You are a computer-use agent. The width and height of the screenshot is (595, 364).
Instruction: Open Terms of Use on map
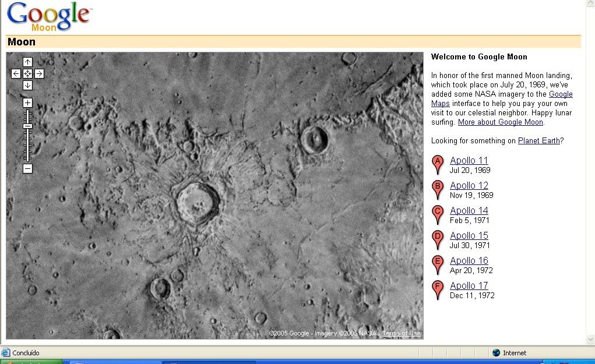pos(401,333)
